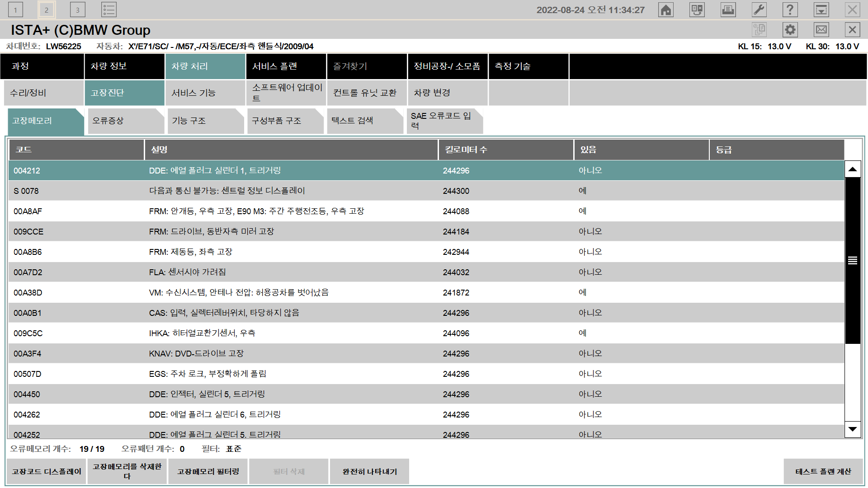Click the document compare icon beside home
The height and width of the screenshot is (488, 868).
click(x=697, y=10)
